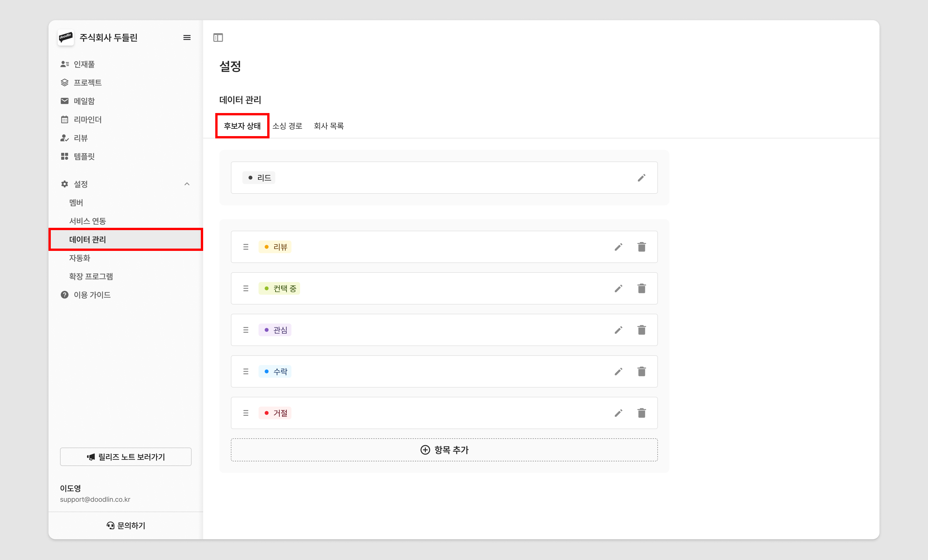Go to 인재풀 in the sidebar
This screenshot has height=560, width=928.
point(84,64)
